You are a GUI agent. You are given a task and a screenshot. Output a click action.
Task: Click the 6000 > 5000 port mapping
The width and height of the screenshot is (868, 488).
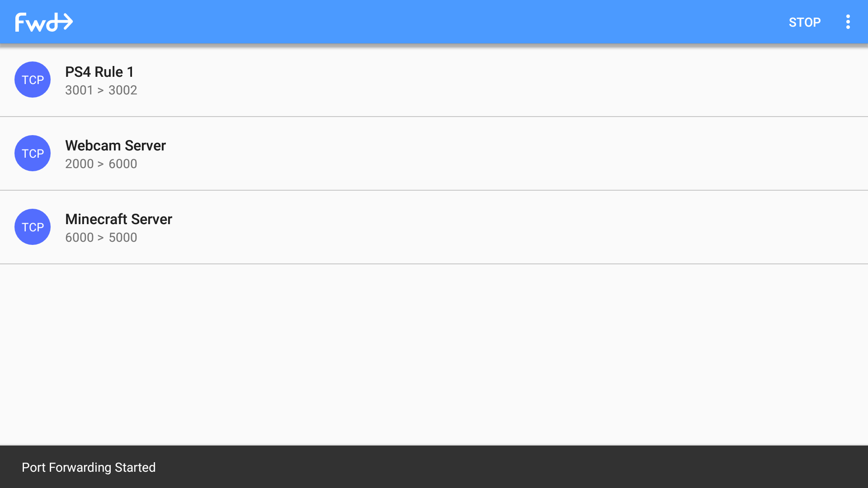pos(101,238)
